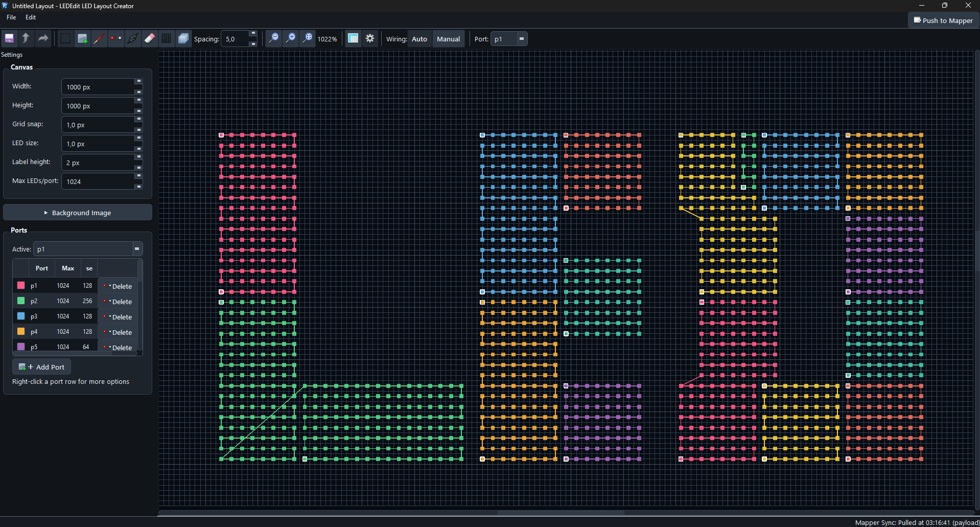Decrease Max LEDs/port with down stepper

click(138, 187)
